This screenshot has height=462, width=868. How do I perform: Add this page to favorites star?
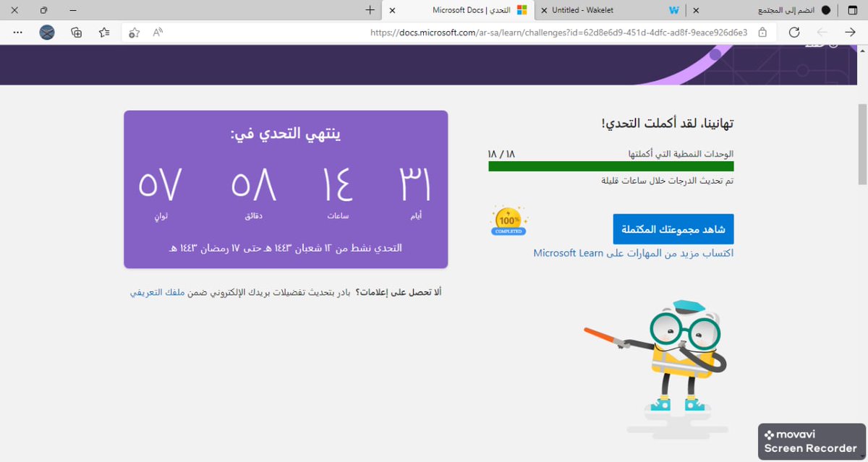tap(134, 33)
